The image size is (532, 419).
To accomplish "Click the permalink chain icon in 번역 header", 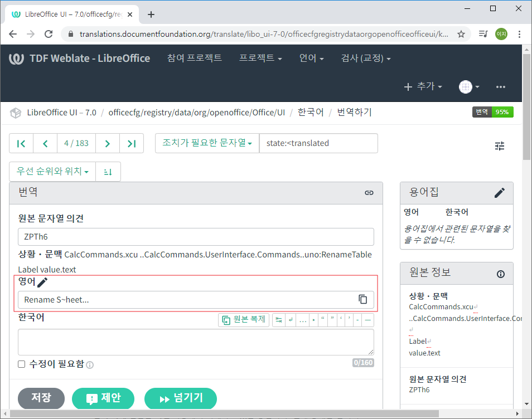I will click(x=369, y=193).
